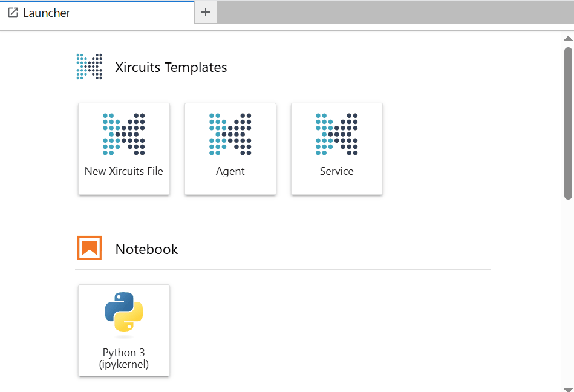Click the scrollbar down arrow
This screenshot has width=574, height=392.
(568, 390)
